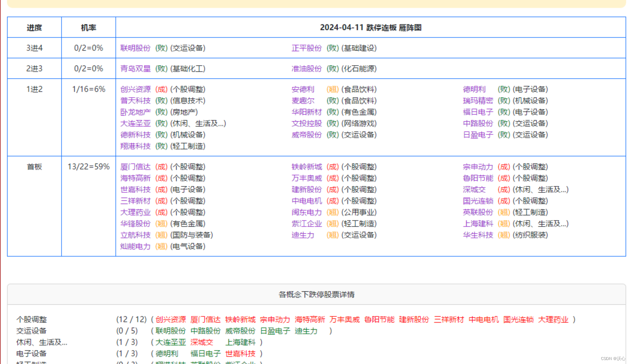Click 世嘉科技 in the 电子设备 concept list
631x364 pixels.
click(240, 354)
